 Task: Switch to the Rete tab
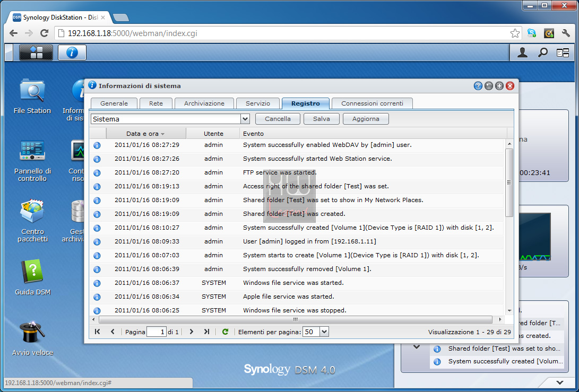coord(156,103)
